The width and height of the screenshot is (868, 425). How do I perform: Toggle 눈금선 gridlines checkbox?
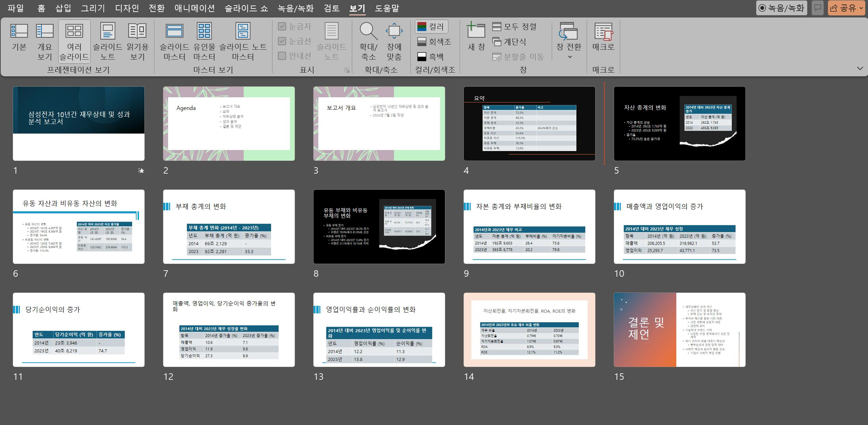tap(282, 41)
